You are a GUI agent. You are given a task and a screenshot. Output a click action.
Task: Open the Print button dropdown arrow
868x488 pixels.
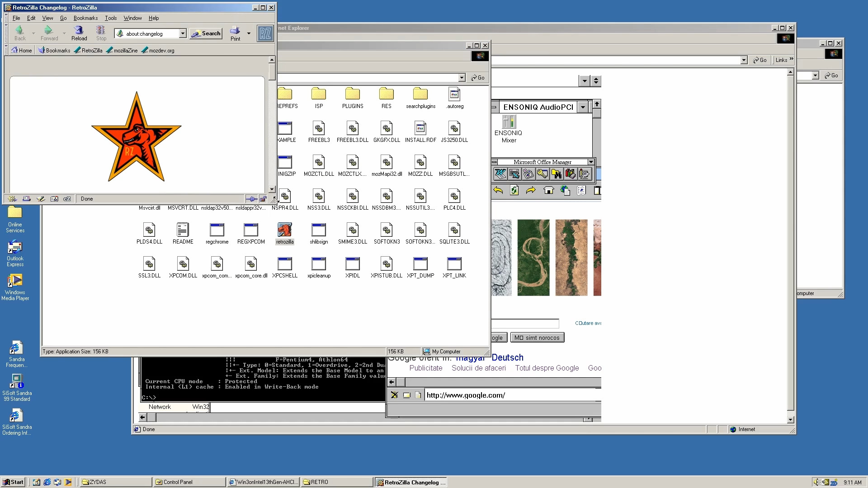pyautogui.click(x=249, y=33)
